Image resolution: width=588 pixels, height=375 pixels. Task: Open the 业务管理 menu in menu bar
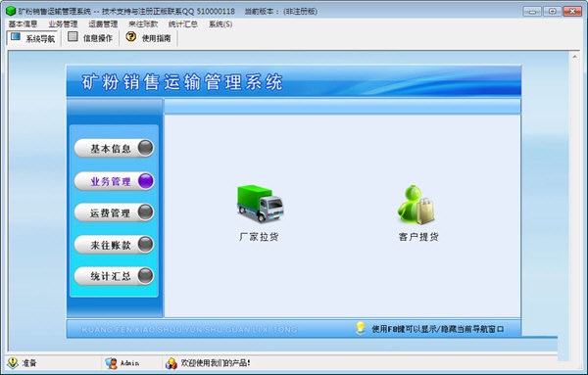[x=63, y=23]
